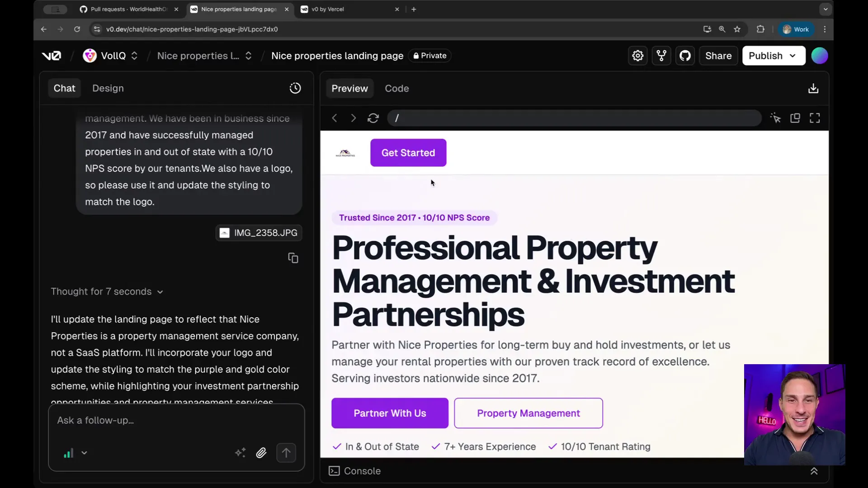Screen dimensions: 868x488
Task: Click the Property Management button
Action: click(528, 413)
